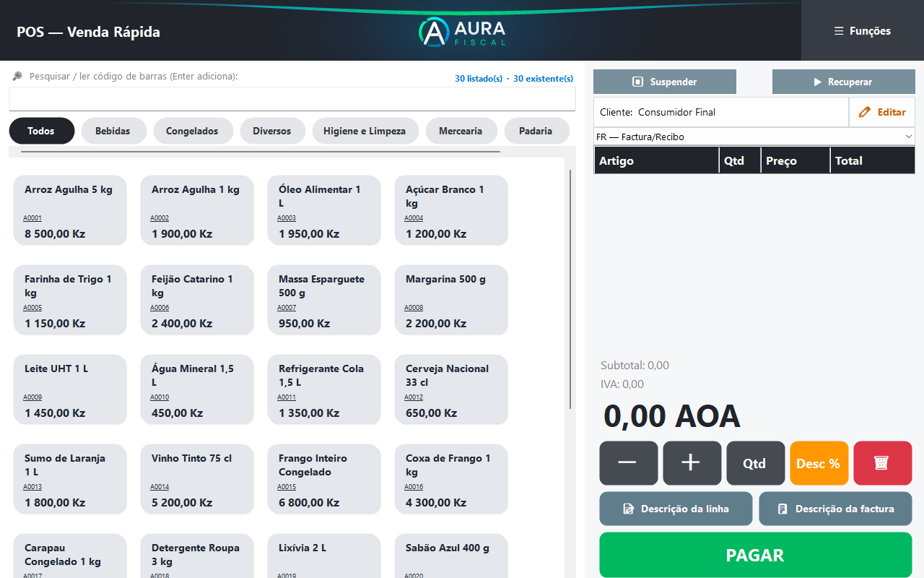Choose Sumo de Laranja 1 L
The height and width of the screenshot is (578, 924).
70,479
